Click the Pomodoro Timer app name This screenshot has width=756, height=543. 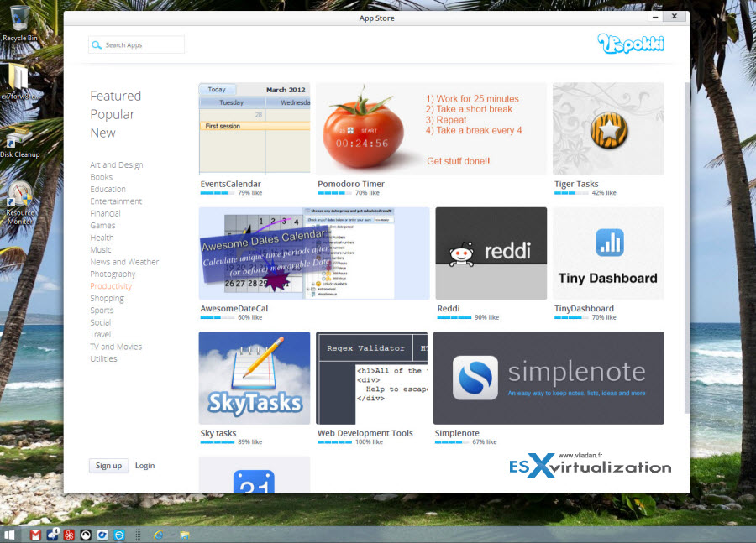point(351,184)
